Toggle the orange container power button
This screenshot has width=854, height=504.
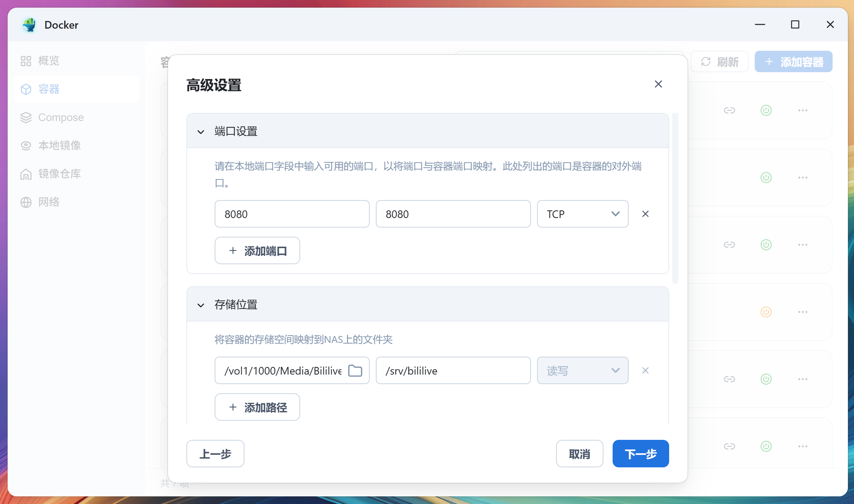point(766,312)
